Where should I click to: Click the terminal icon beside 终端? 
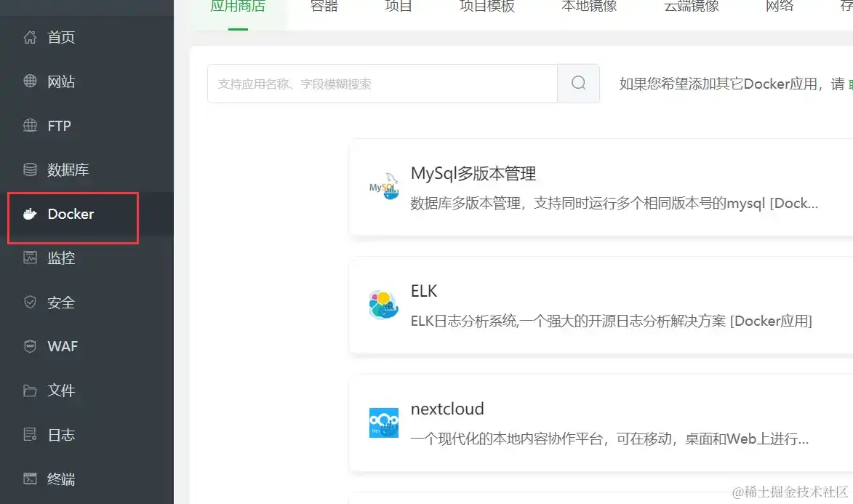point(30,479)
